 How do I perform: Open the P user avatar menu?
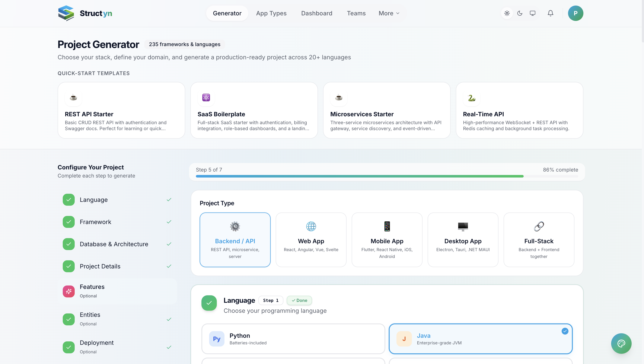[x=576, y=13]
